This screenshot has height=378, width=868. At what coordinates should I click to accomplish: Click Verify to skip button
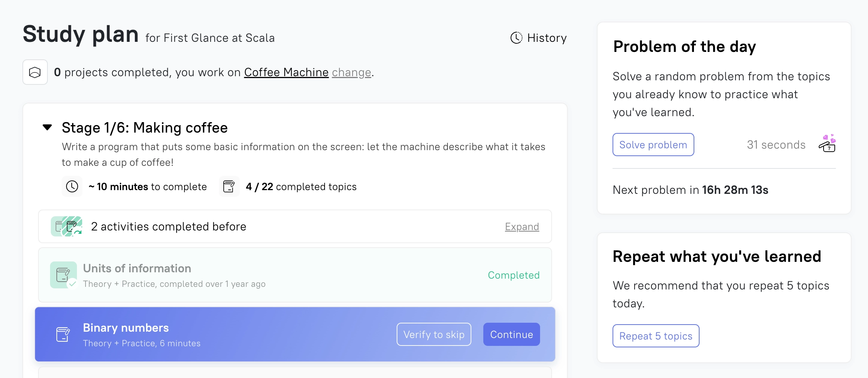434,334
